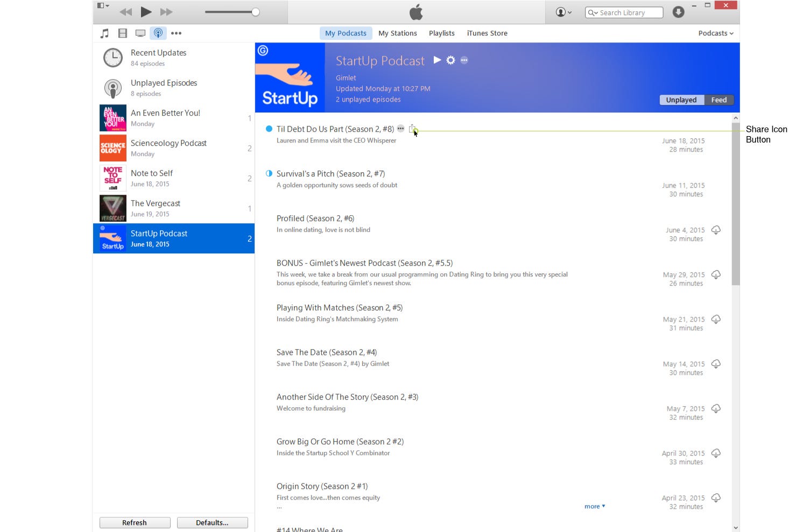Select Origin Story (Season 2 #1) title
This screenshot has width=803, height=532.
(x=322, y=486)
